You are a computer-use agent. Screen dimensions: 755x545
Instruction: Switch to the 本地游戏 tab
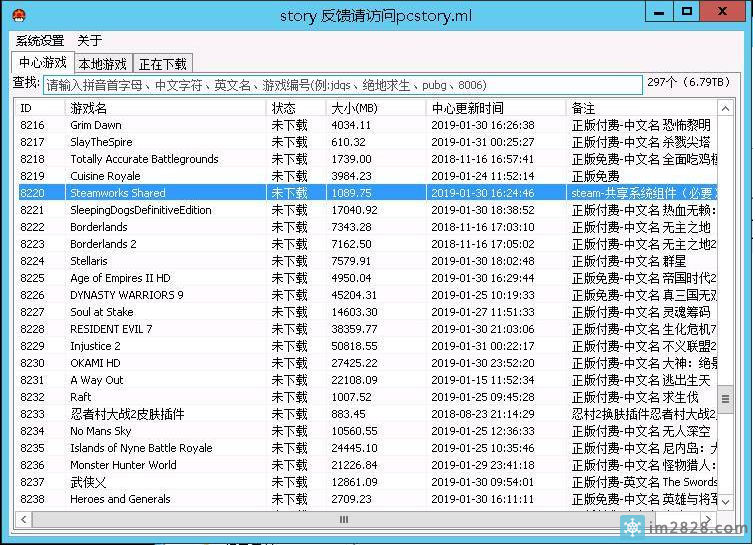(x=103, y=64)
